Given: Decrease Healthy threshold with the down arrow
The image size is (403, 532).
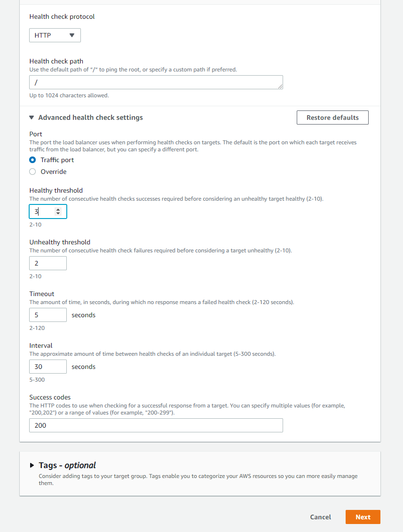Looking at the screenshot, I should 58,214.
